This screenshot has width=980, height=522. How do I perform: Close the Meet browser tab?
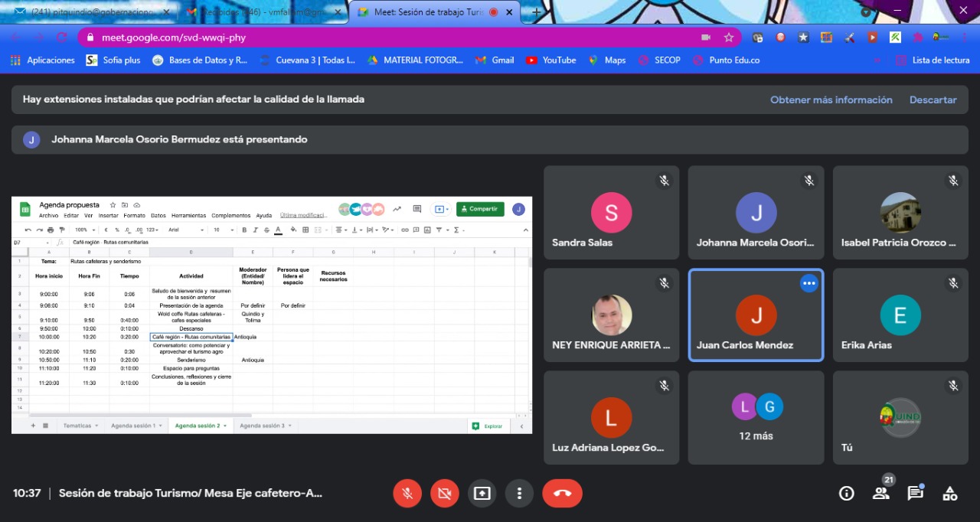[x=511, y=12]
